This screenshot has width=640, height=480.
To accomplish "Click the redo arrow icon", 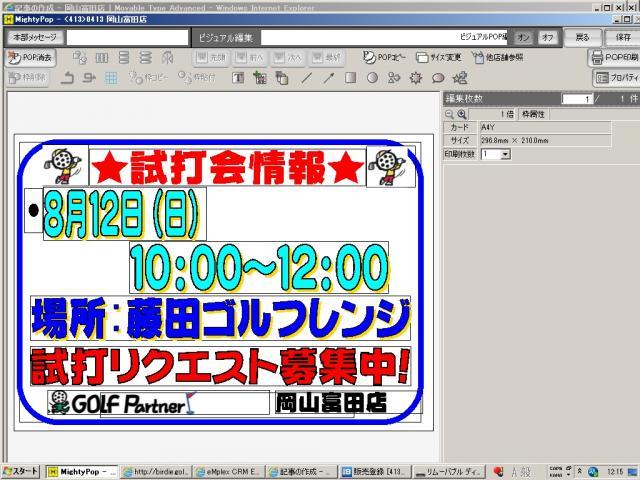I will pyautogui.click(x=89, y=78).
